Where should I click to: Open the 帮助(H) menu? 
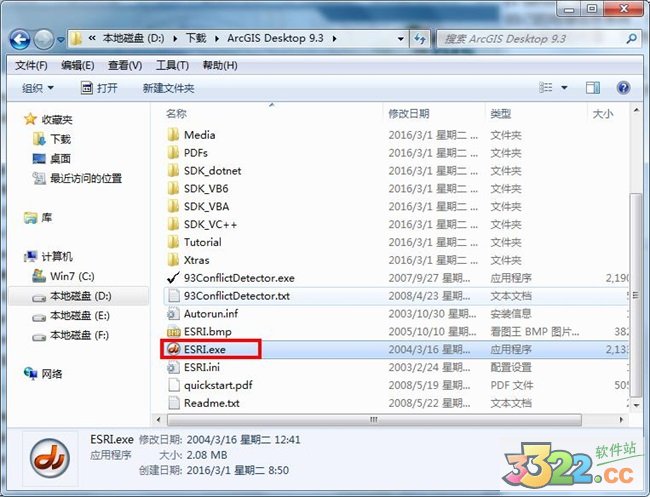(x=220, y=65)
